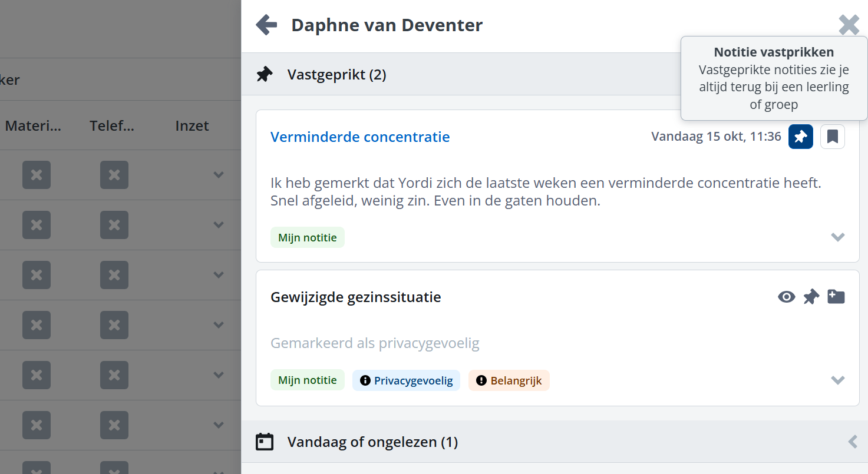Screen dimensions: 868x474
Task: Close the notes panel with the X
Action: 849,25
